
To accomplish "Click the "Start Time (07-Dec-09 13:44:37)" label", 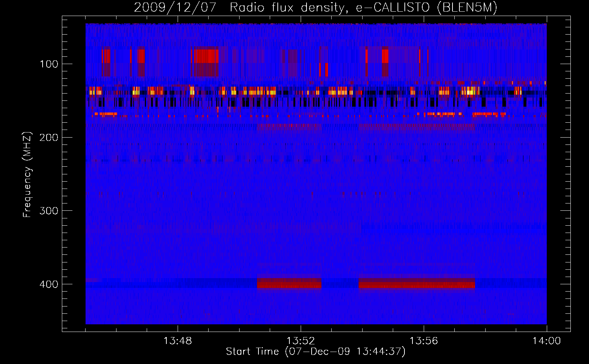I will point(316,352).
